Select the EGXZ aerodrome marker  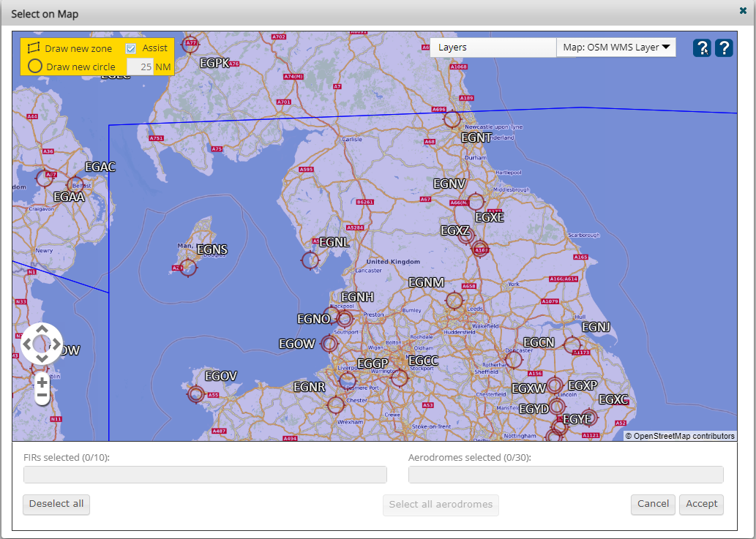pyautogui.click(x=465, y=235)
